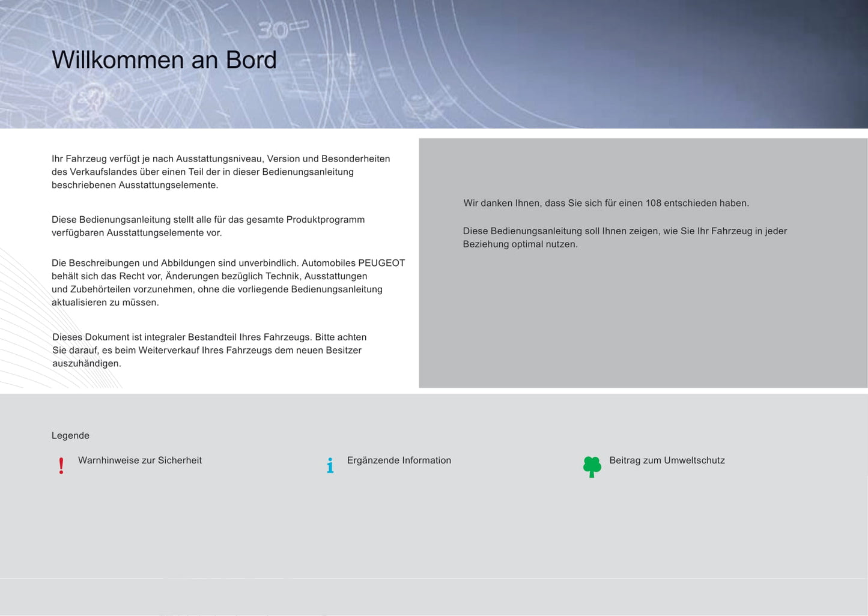
Task: Click the word 'auszuhändigen' in the last paragraph
Action: [86, 364]
